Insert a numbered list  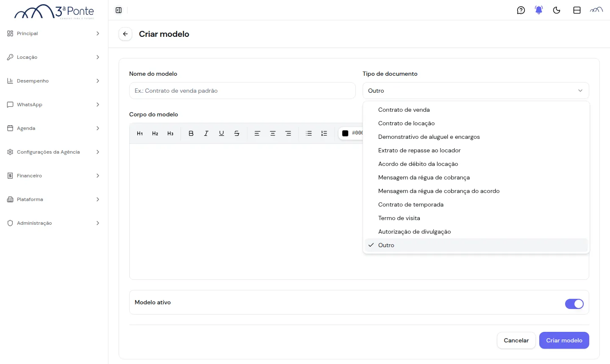pyautogui.click(x=324, y=133)
